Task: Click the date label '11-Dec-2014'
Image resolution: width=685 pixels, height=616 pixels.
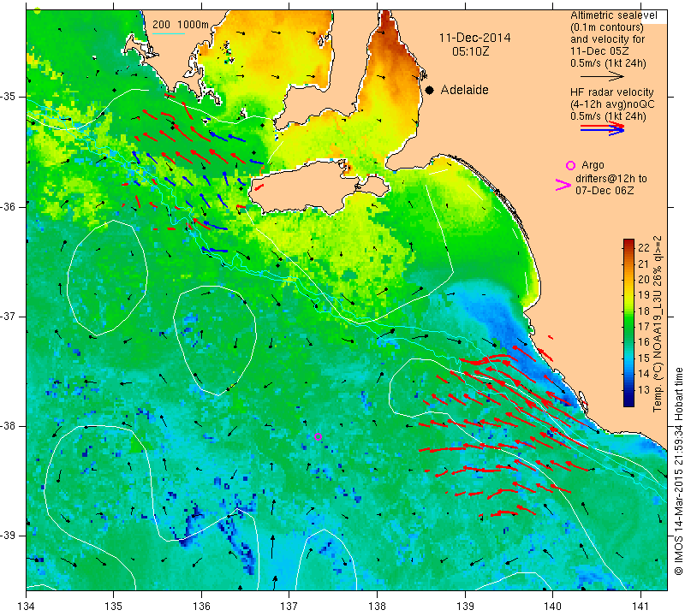Action: tap(475, 38)
